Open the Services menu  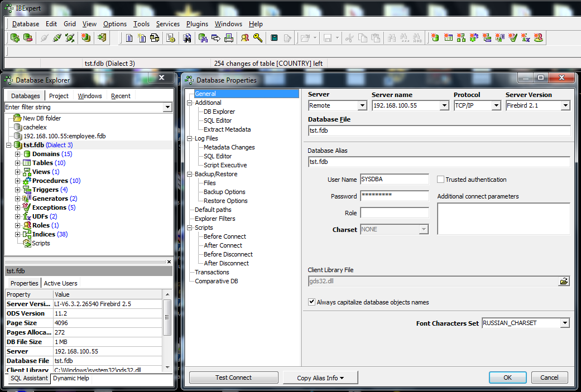(168, 24)
